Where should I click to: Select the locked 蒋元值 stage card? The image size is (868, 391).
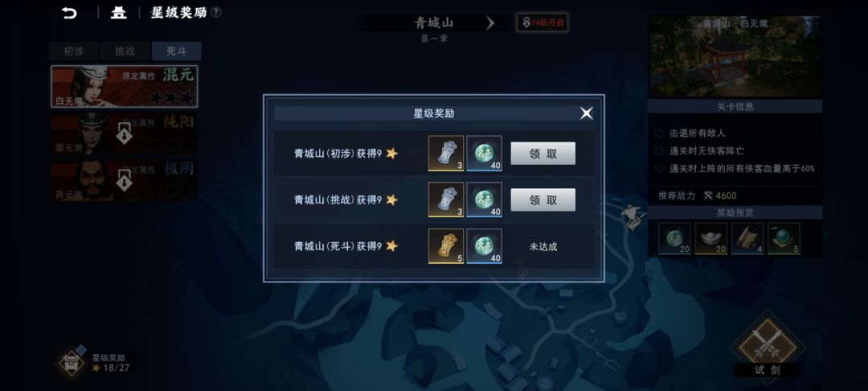coord(124,180)
